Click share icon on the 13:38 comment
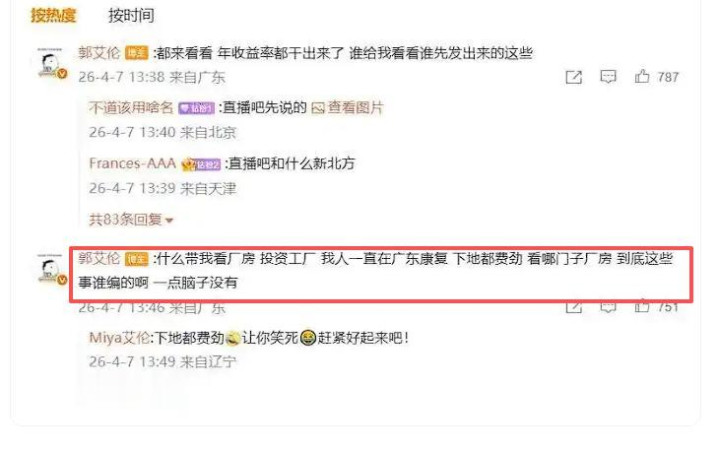This screenshot has width=719, height=450. click(574, 77)
